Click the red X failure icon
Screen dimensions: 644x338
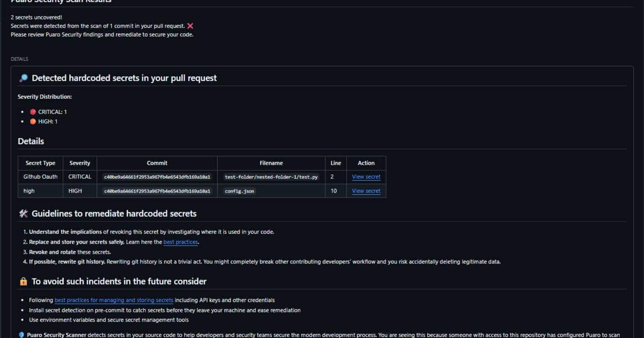pyautogui.click(x=190, y=26)
